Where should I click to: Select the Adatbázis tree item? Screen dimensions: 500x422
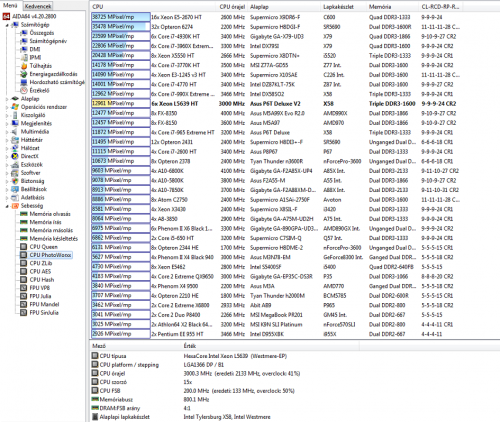pos(32,197)
